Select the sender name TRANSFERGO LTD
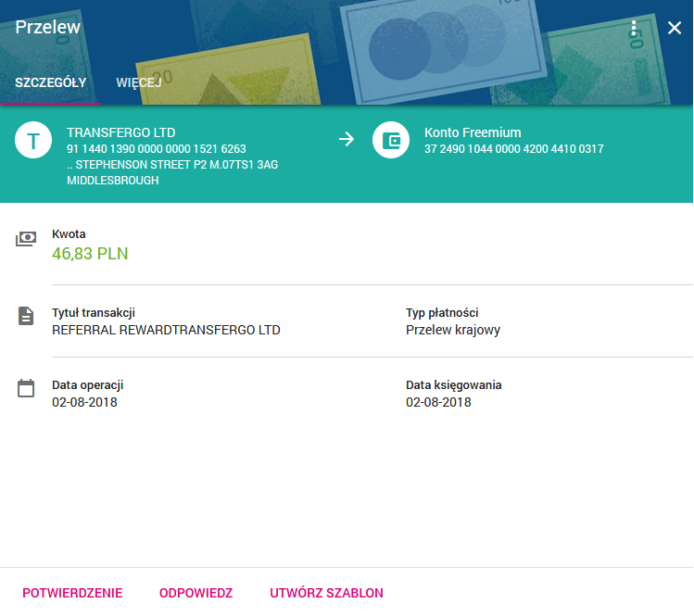This screenshot has width=694, height=616. tap(120, 132)
